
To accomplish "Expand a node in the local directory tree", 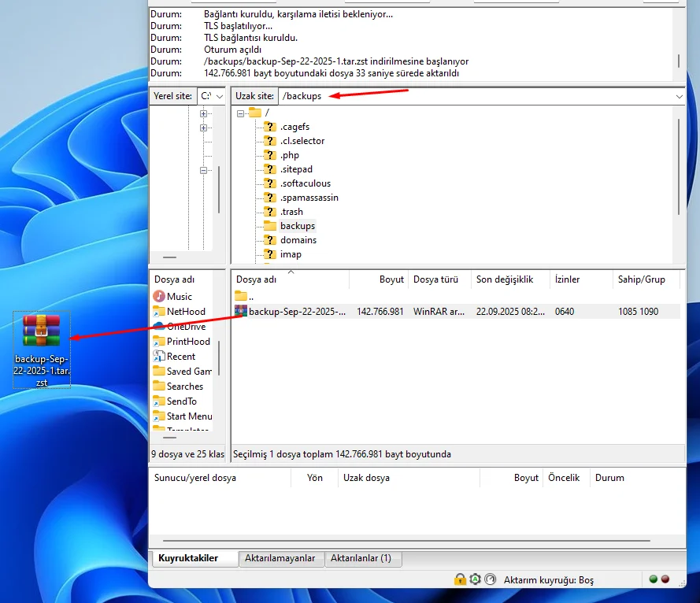I will click(203, 113).
